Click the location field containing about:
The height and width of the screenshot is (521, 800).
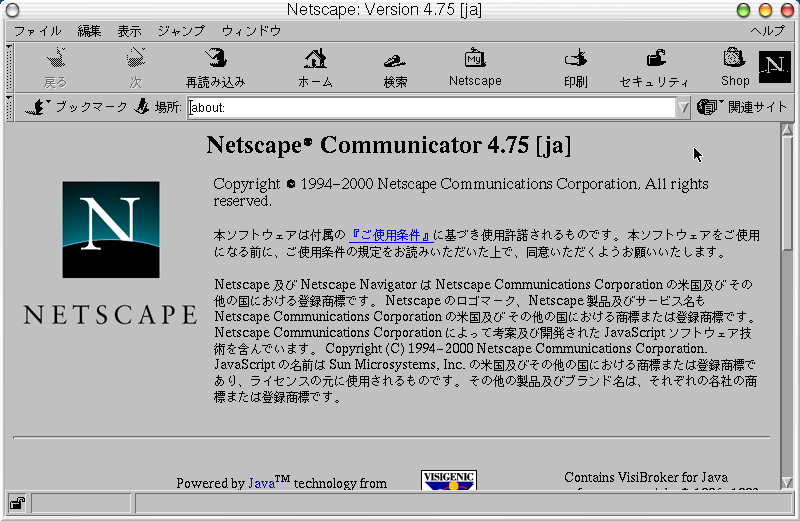pos(432,108)
